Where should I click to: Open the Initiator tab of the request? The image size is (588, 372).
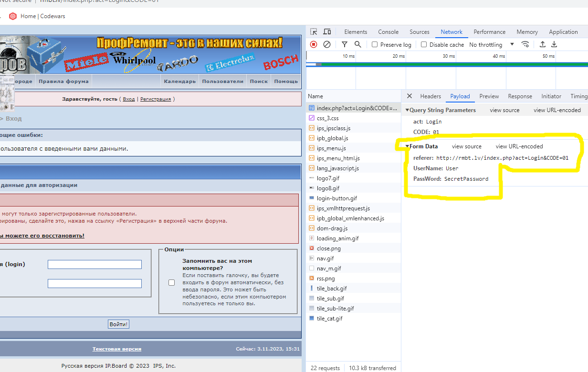pyautogui.click(x=551, y=96)
